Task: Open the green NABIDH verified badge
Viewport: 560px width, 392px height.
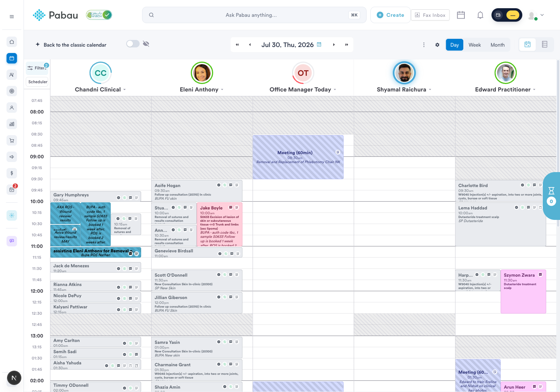Action: click(99, 15)
